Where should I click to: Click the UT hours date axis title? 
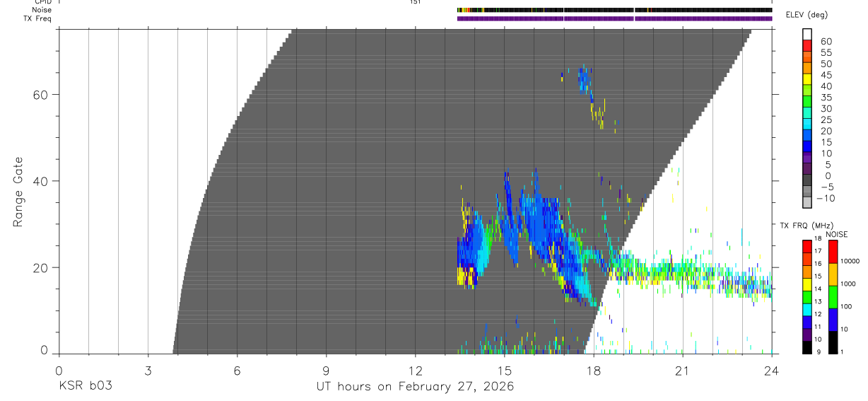click(x=415, y=386)
